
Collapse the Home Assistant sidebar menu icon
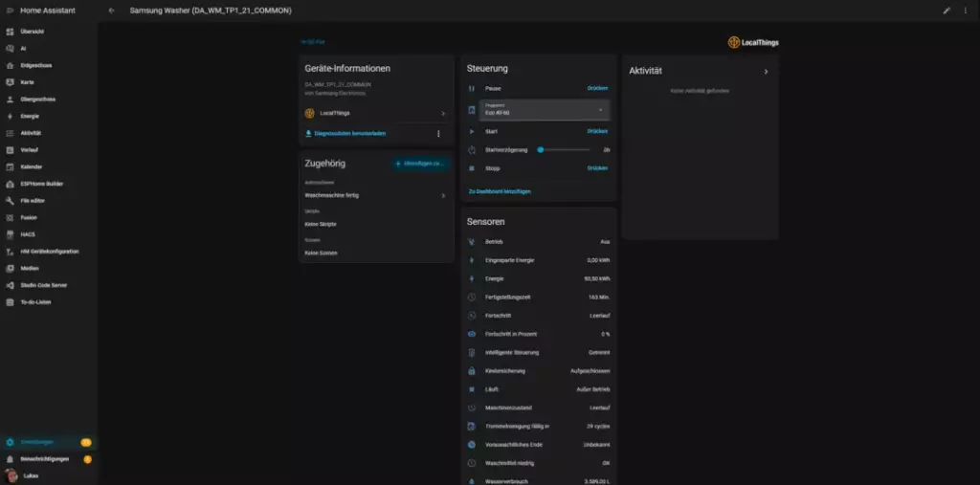(10, 11)
